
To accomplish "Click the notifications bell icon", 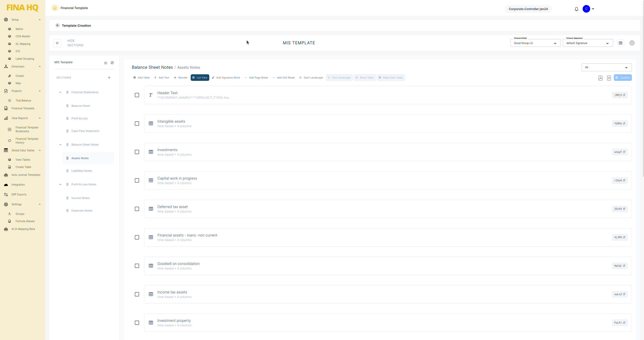I will pos(576,9).
